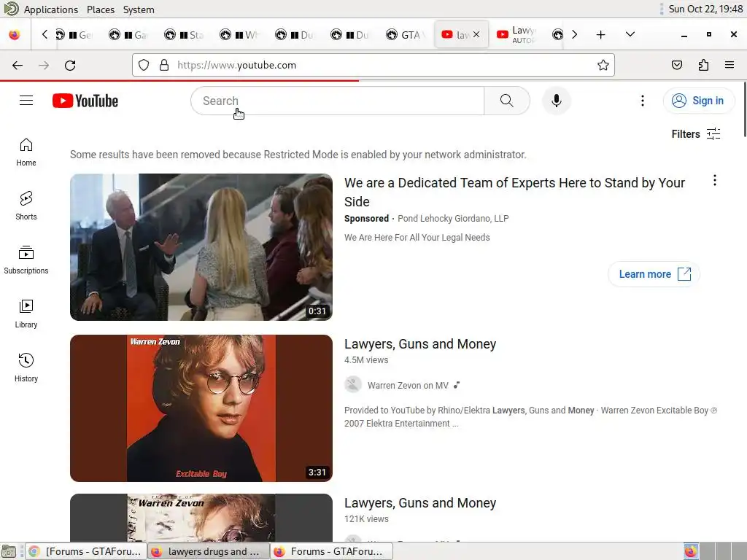Open tracking protection shield info
This screenshot has height=560, width=747.
(x=144, y=65)
